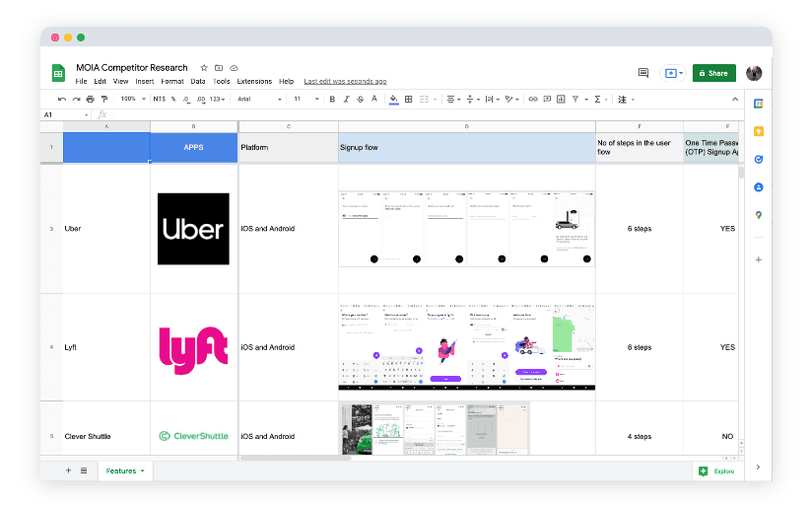Click the Create a filter icon
The image size is (812, 507).
(575, 99)
